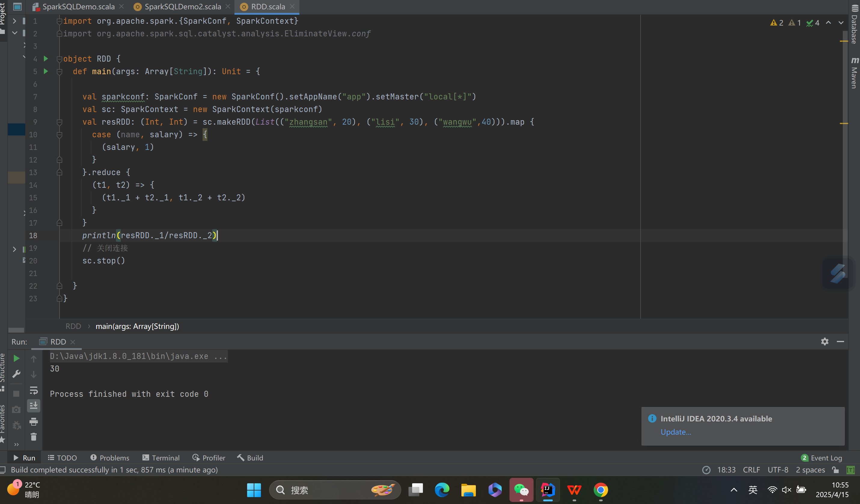The width and height of the screenshot is (860, 504).
Task: Click the Update... link in notification
Action: [x=675, y=432]
